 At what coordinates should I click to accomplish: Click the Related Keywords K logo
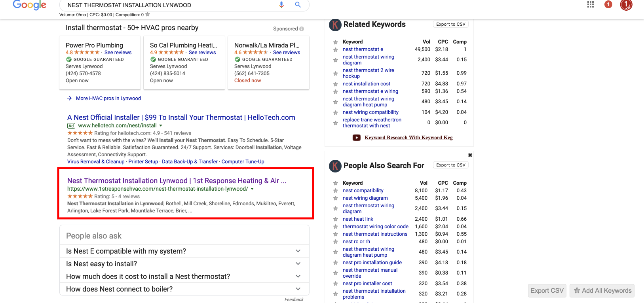tap(335, 25)
